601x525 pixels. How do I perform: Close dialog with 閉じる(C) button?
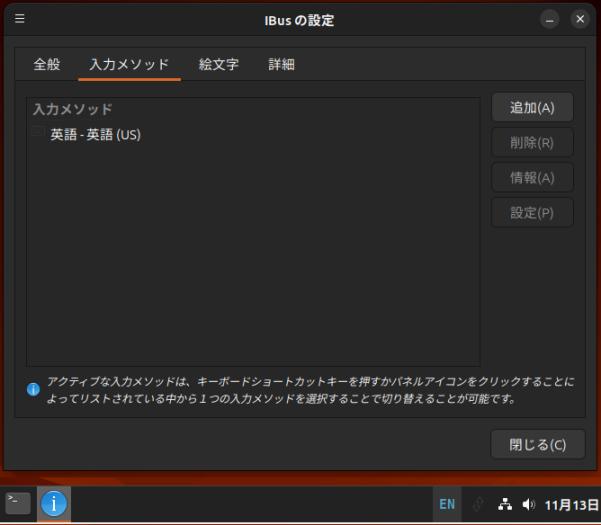click(x=538, y=445)
